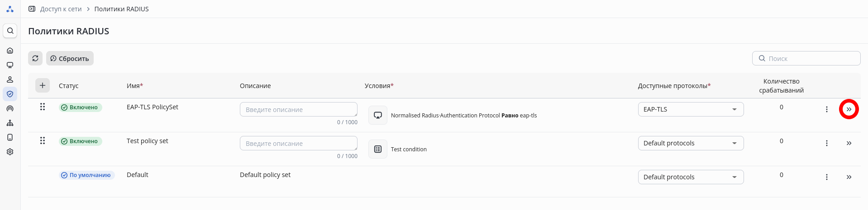Toggle the Включено status of EAP-TLS PolicySet
The height and width of the screenshot is (210, 868).
point(81,107)
